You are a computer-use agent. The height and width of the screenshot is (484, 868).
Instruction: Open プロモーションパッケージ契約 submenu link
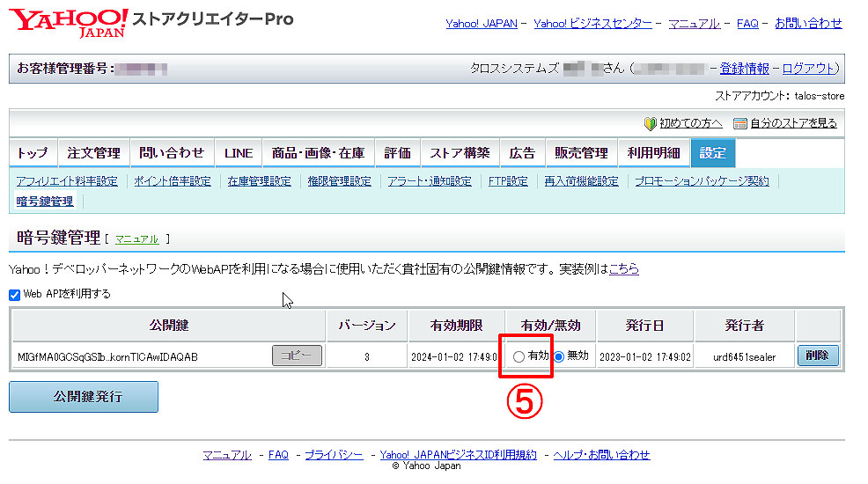[x=702, y=181]
